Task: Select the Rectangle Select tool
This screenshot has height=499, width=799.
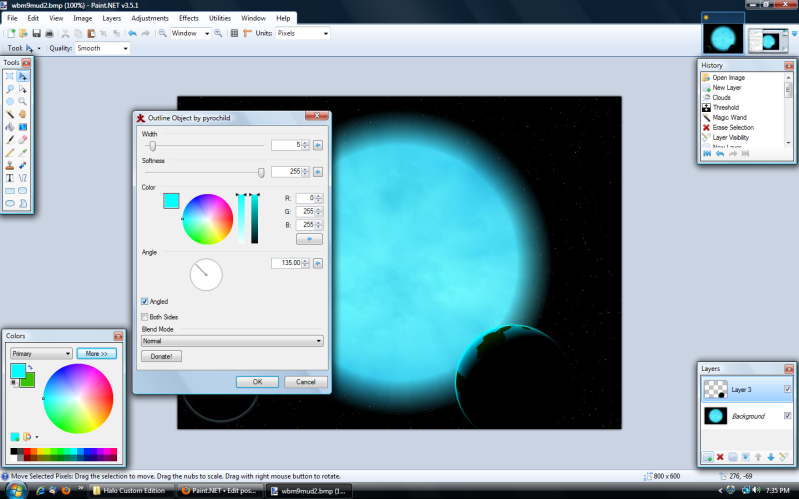Action: (10, 76)
